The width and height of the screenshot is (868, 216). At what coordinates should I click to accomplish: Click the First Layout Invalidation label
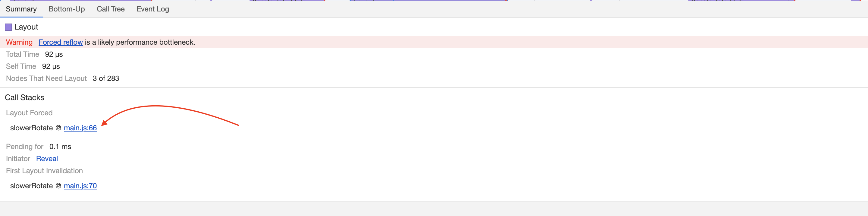coord(45,171)
